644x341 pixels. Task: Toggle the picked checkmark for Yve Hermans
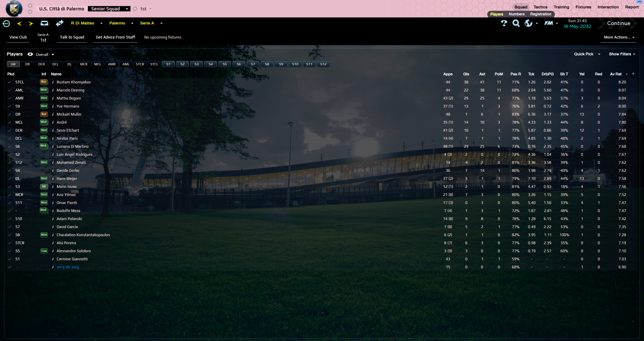pos(9,106)
